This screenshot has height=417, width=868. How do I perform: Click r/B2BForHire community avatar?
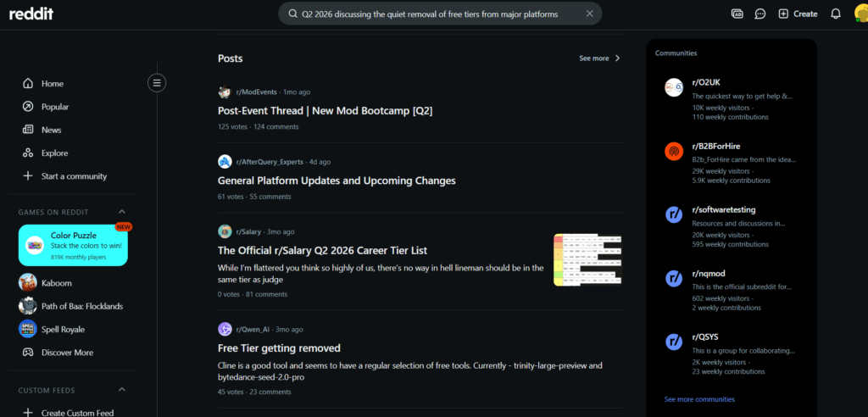674,151
